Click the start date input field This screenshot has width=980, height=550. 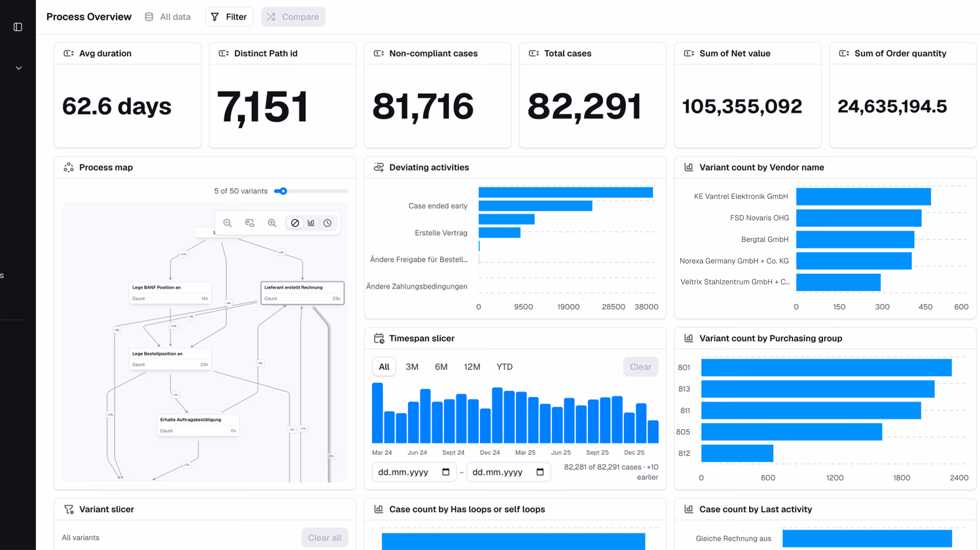(414, 472)
